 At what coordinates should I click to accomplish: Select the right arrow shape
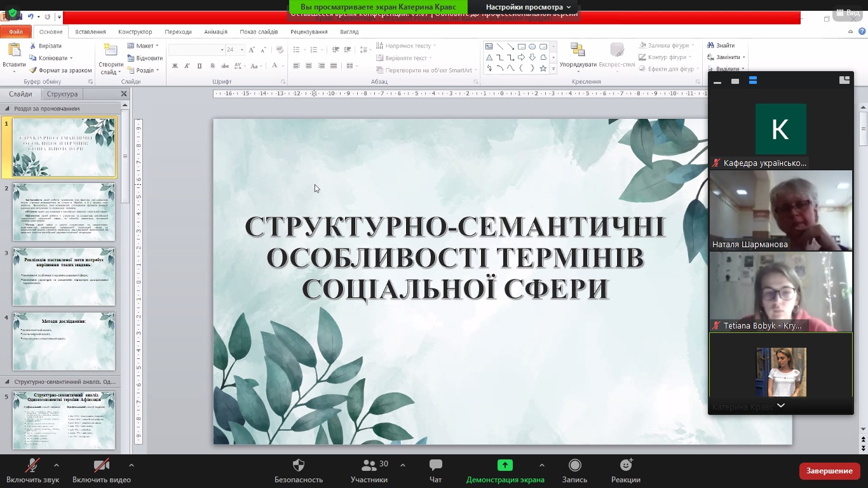(522, 57)
